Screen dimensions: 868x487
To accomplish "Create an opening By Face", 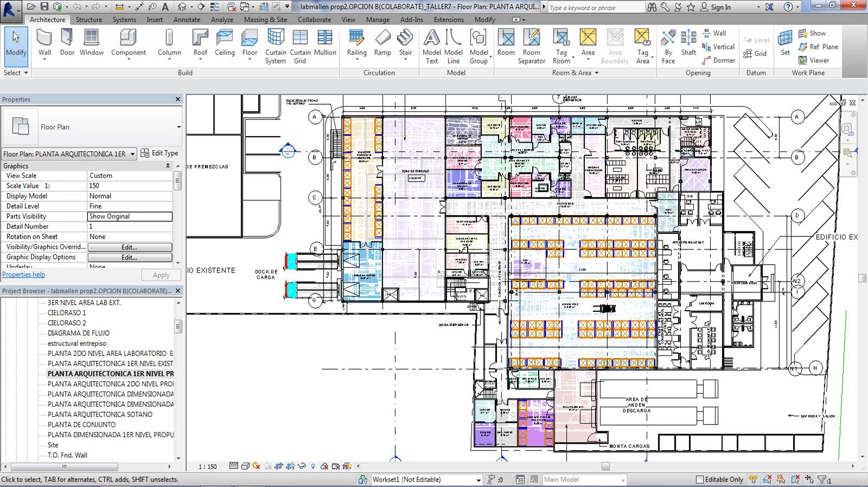I will pyautogui.click(x=668, y=47).
